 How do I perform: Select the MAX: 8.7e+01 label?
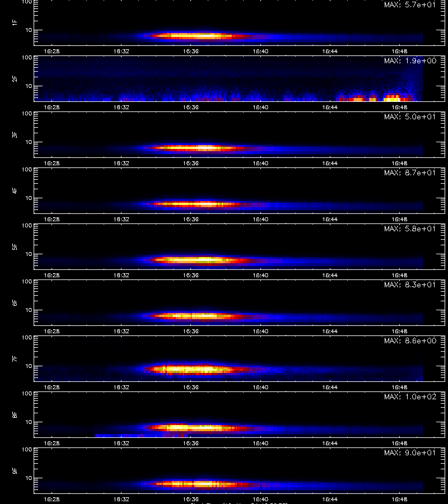point(410,172)
